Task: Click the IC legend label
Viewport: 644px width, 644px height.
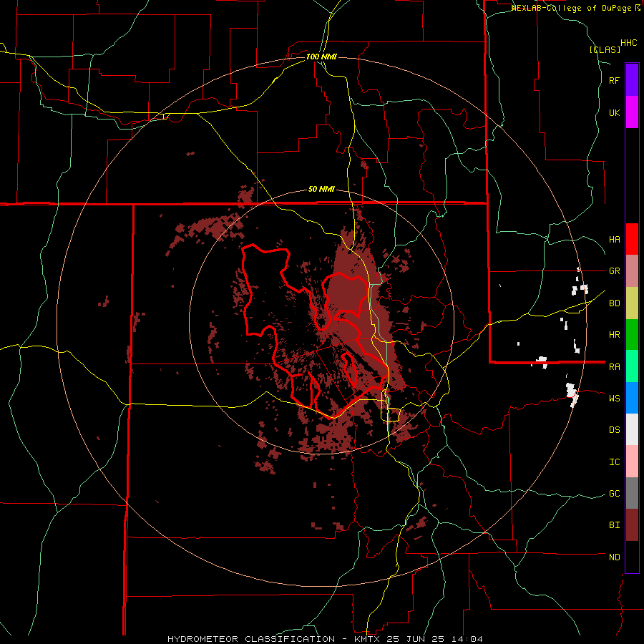Action: point(614,462)
